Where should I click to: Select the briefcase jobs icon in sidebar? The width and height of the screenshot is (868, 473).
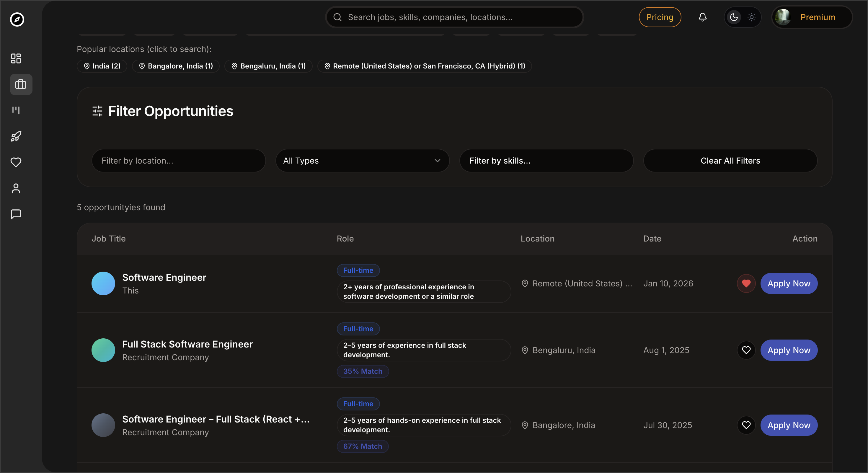21,84
